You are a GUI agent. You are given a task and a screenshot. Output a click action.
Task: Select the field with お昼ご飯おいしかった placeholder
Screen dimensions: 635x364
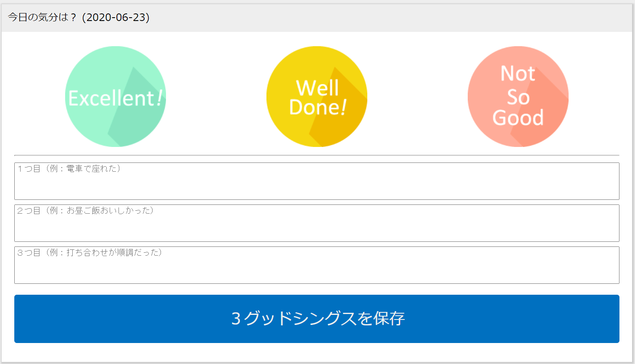tap(316, 223)
